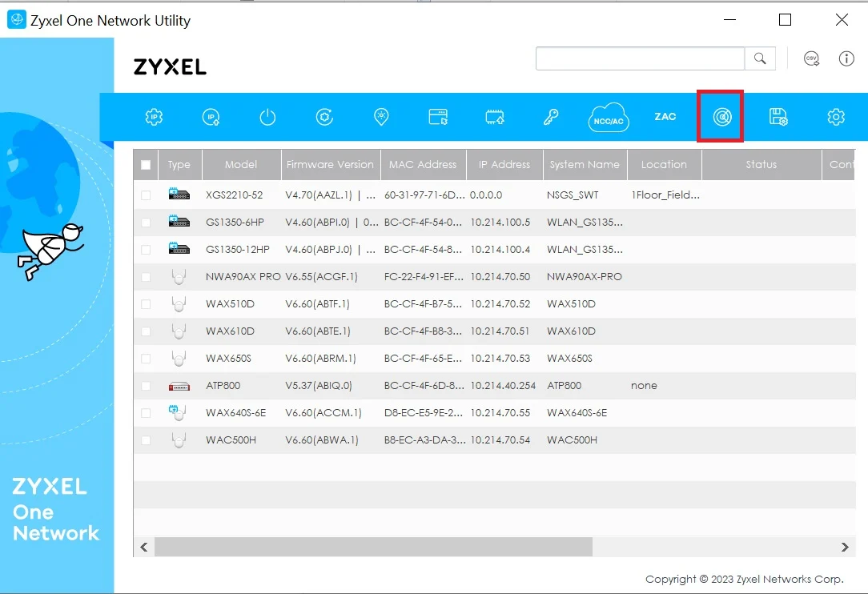Click the search input field
This screenshot has width=868, height=594.
pos(640,58)
